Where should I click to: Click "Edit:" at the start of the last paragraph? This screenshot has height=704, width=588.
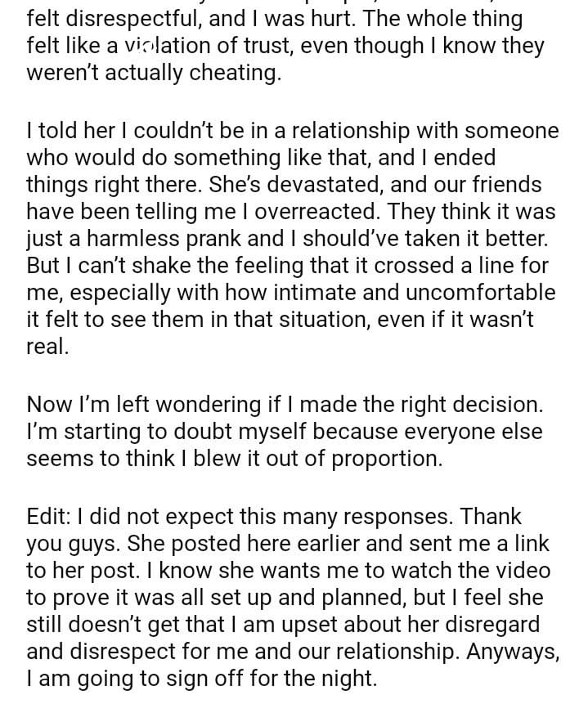point(52,516)
